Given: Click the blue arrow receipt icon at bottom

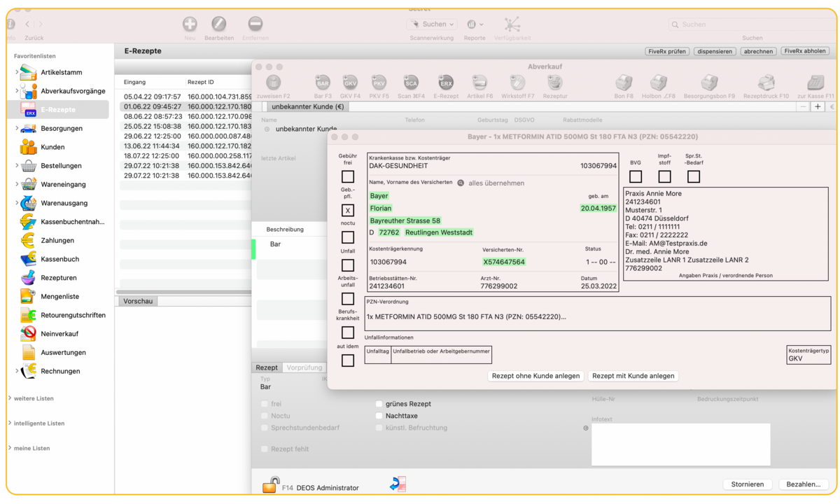Looking at the screenshot, I should point(398,484).
